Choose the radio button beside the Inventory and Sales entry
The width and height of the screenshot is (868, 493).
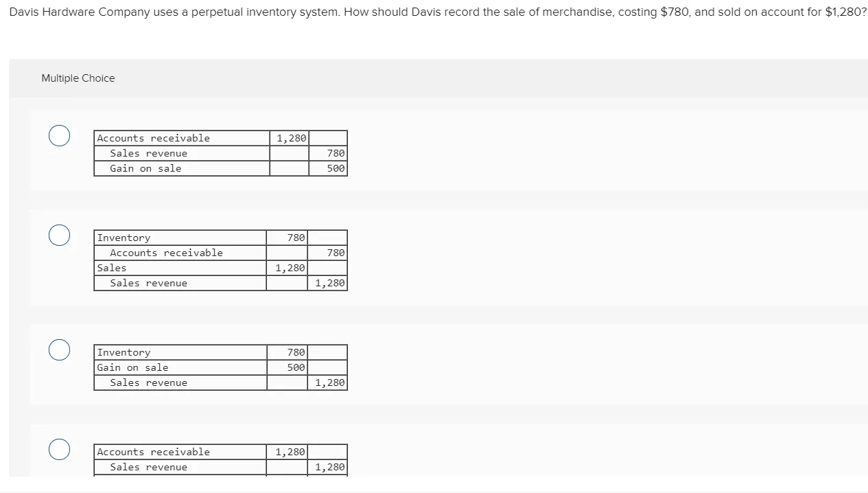[x=59, y=235]
